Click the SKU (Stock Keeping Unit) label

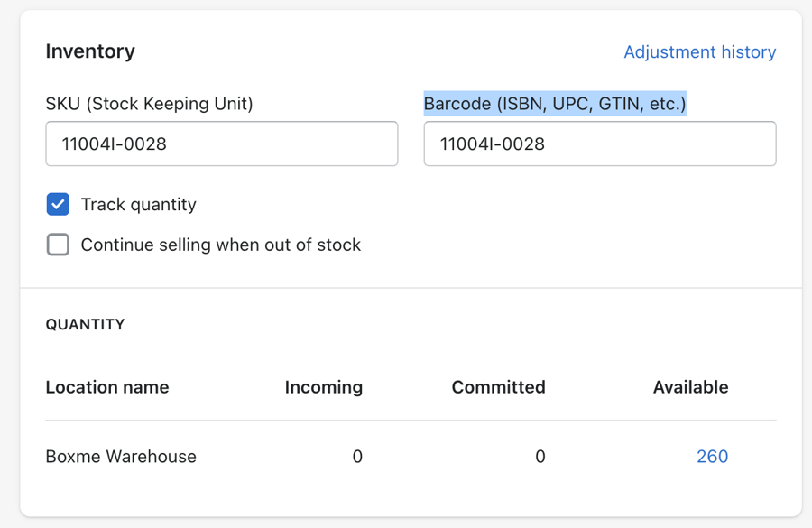pyautogui.click(x=149, y=104)
